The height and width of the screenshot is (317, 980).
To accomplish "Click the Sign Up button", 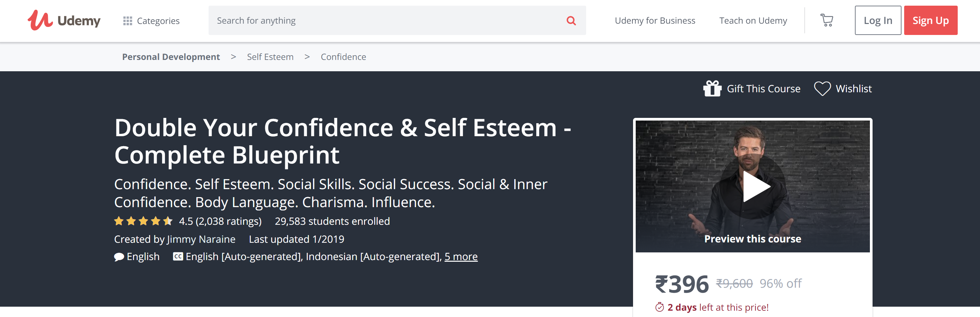I will coord(931,20).
